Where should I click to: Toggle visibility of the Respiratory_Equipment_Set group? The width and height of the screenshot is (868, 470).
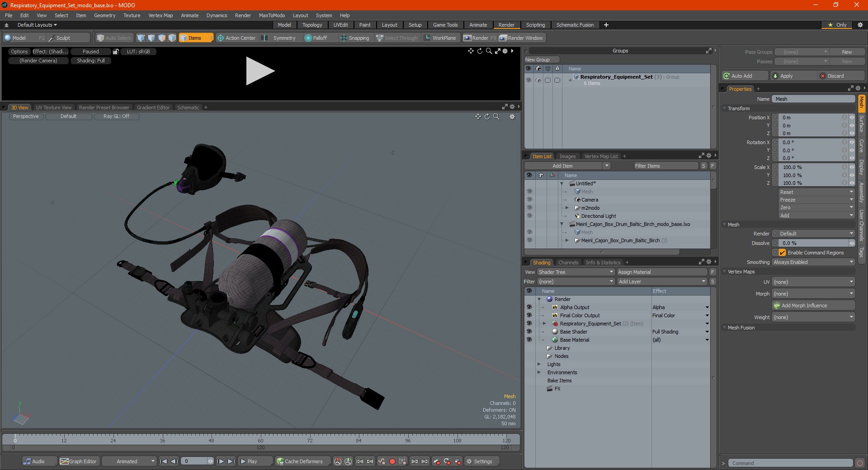coord(528,80)
